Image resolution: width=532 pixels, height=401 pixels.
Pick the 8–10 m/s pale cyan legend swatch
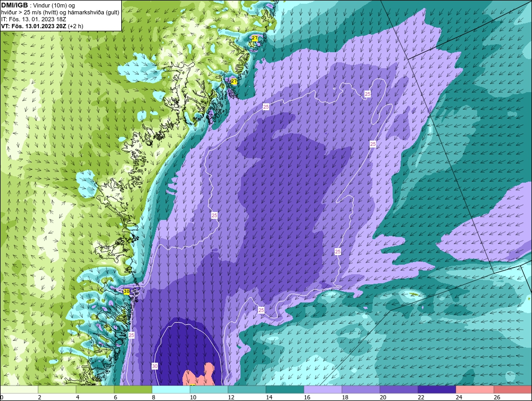(171, 389)
